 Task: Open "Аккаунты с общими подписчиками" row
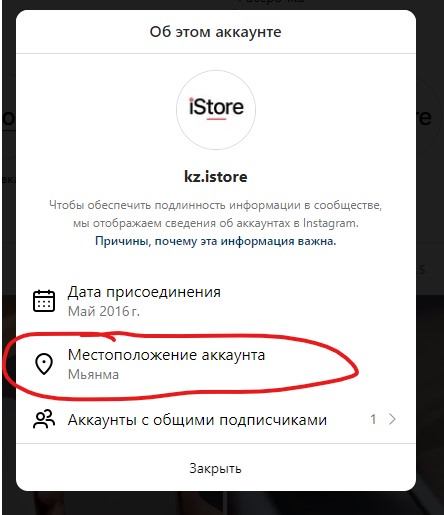click(216, 419)
